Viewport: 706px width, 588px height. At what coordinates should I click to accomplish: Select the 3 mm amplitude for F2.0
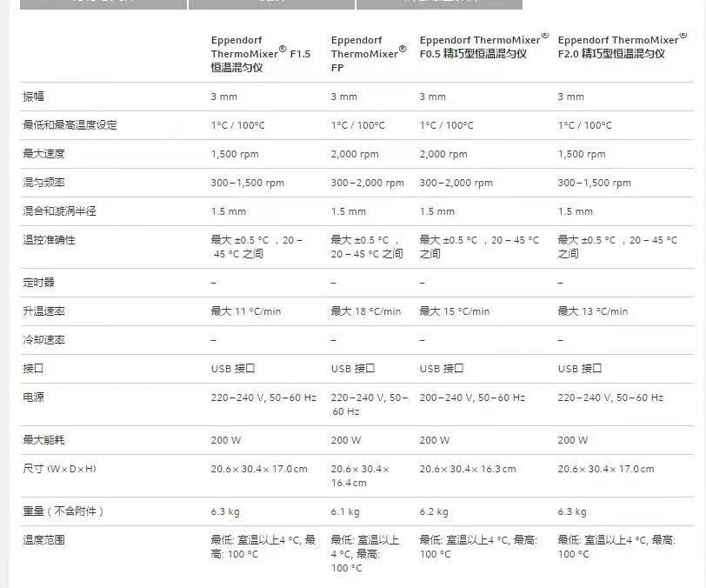coord(571,97)
